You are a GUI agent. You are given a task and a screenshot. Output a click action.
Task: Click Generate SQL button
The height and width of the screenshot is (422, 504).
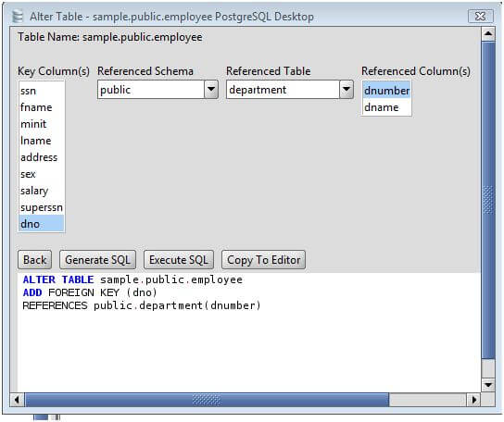(x=97, y=259)
